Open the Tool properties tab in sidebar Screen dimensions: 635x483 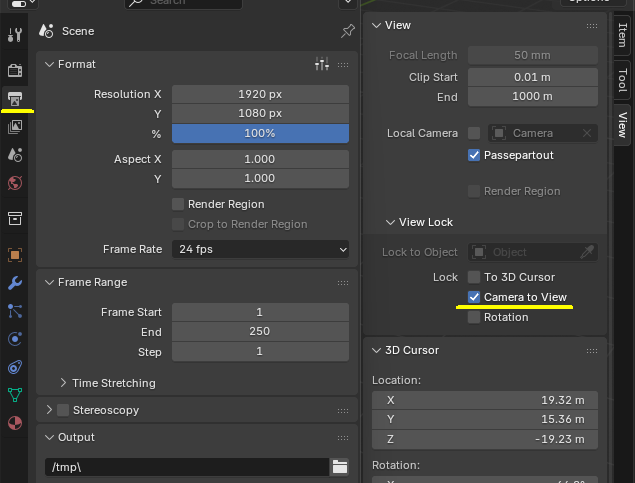click(15, 36)
